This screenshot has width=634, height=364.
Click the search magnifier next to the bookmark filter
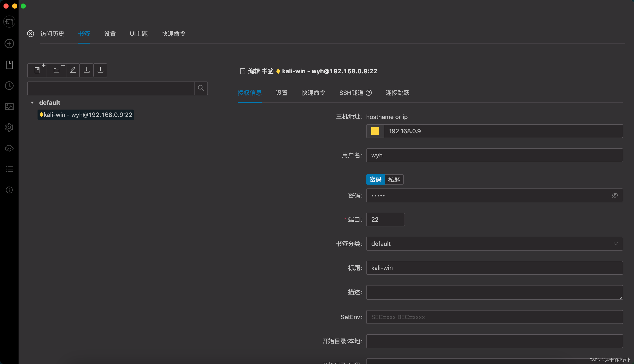coord(201,88)
